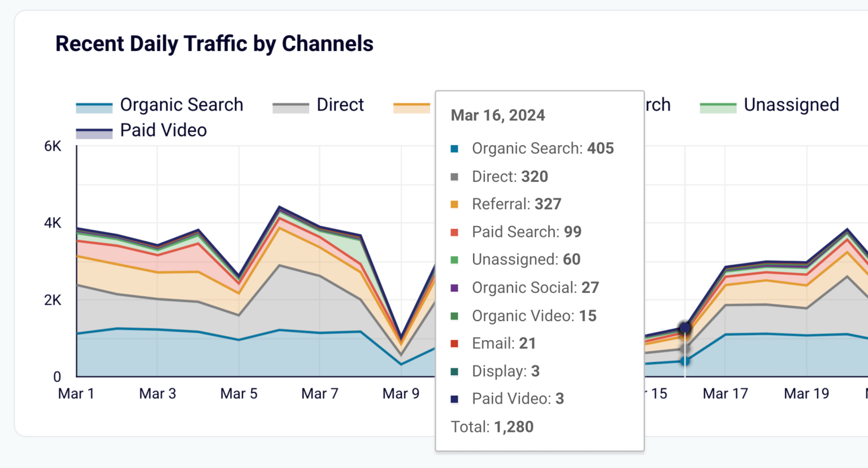Click the Mar 7 x-axis label

click(x=320, y=394)
